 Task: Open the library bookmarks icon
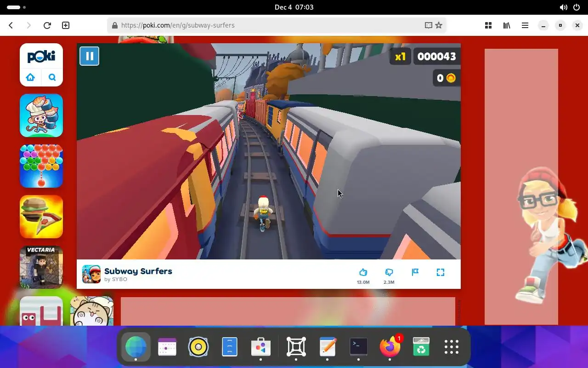pos(507,25)
